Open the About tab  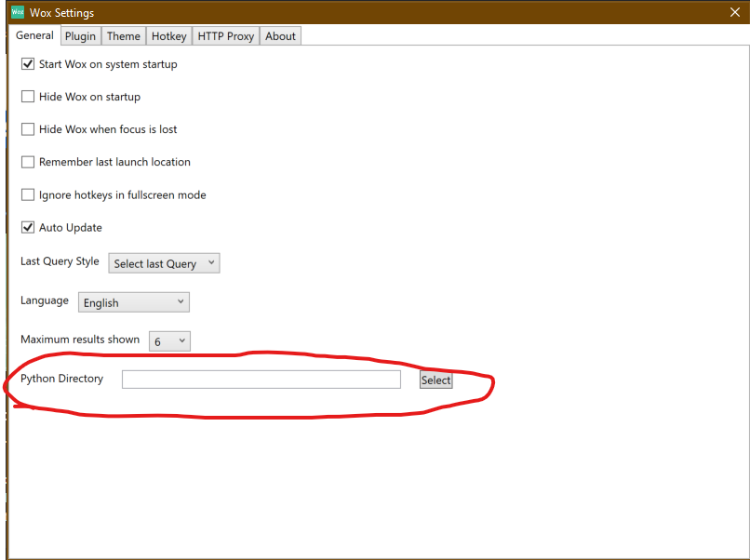pos(280,35)
